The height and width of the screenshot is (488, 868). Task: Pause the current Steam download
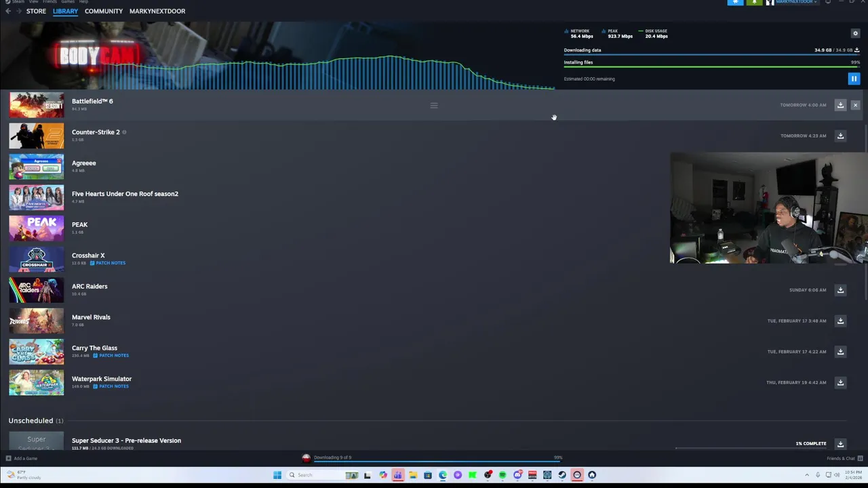point(854,79)
